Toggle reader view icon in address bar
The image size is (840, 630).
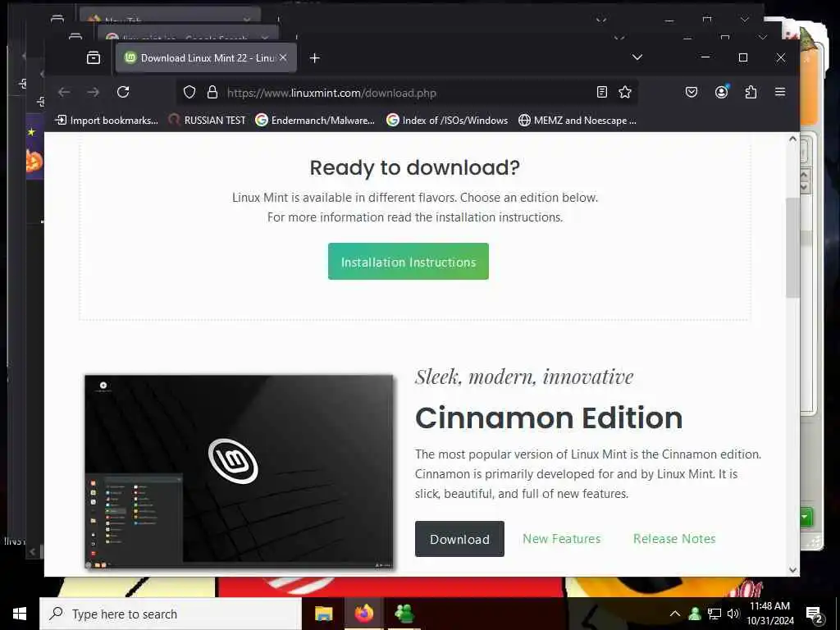point(601,92)
